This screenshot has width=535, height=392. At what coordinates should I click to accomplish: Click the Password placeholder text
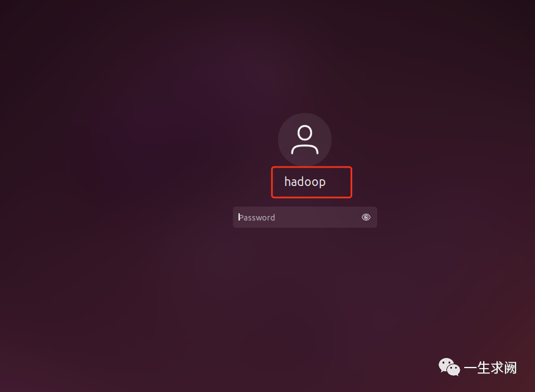(x=256, y=218)
